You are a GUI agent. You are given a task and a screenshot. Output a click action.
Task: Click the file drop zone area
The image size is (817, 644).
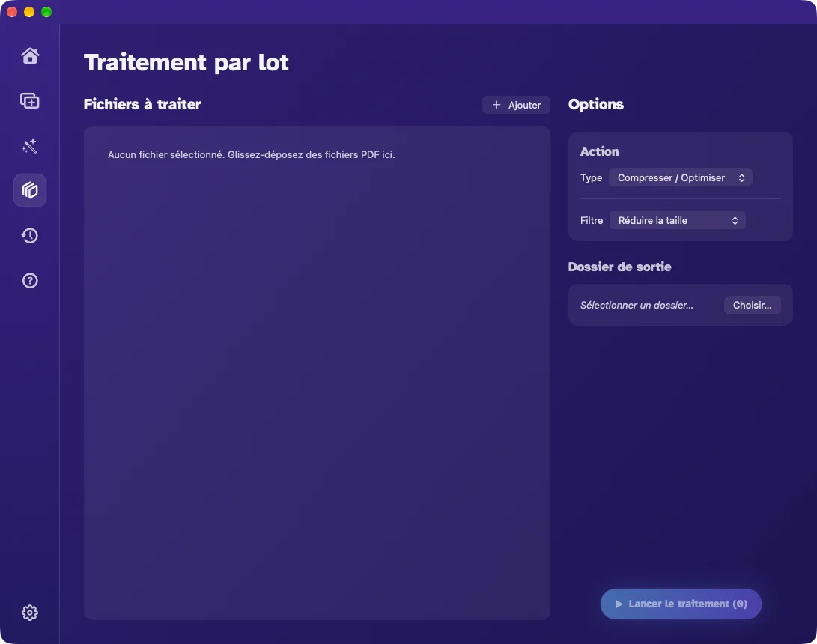(x=317, y=372)
